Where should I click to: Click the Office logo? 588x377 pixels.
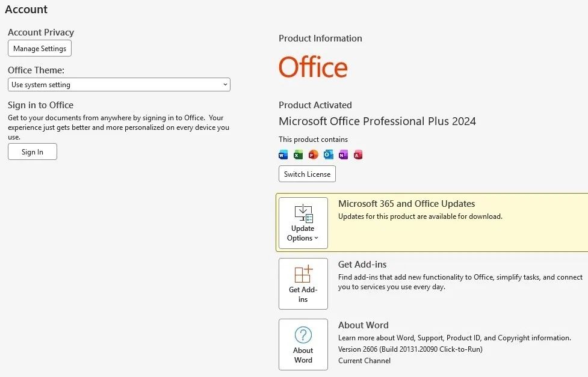(x=313, y=67)
